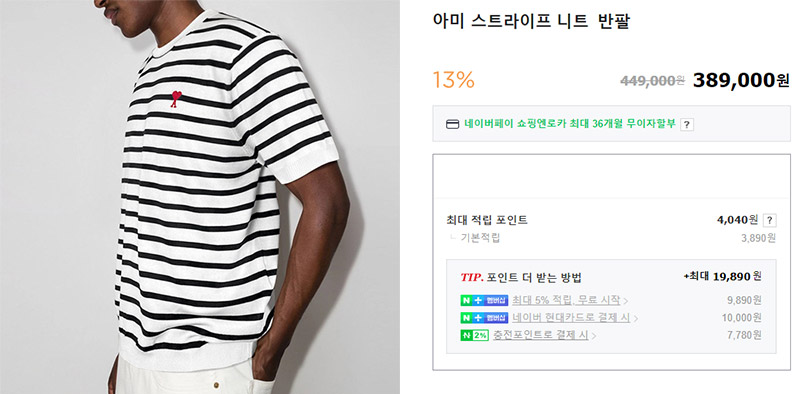Open the 충전포인트로 결제 시 link
Screen dimensions: 800x394
pyautogui.click(x=540, y=335)
